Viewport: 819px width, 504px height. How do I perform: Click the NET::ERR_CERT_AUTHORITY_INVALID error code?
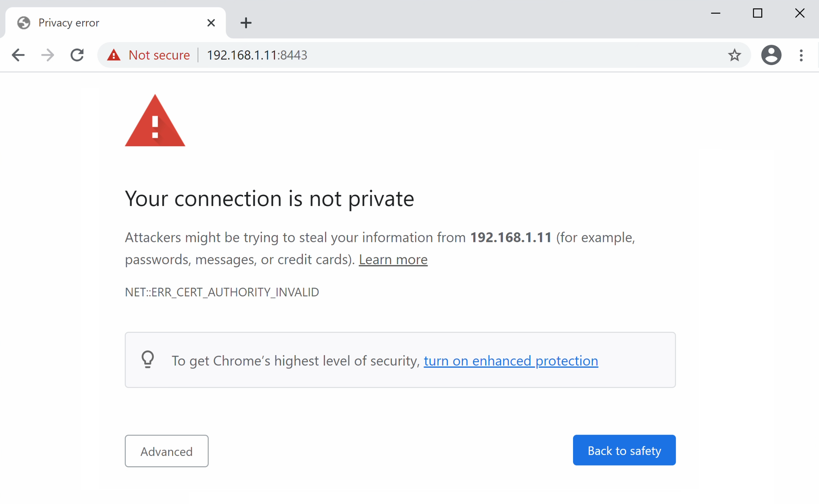point(222,292)
